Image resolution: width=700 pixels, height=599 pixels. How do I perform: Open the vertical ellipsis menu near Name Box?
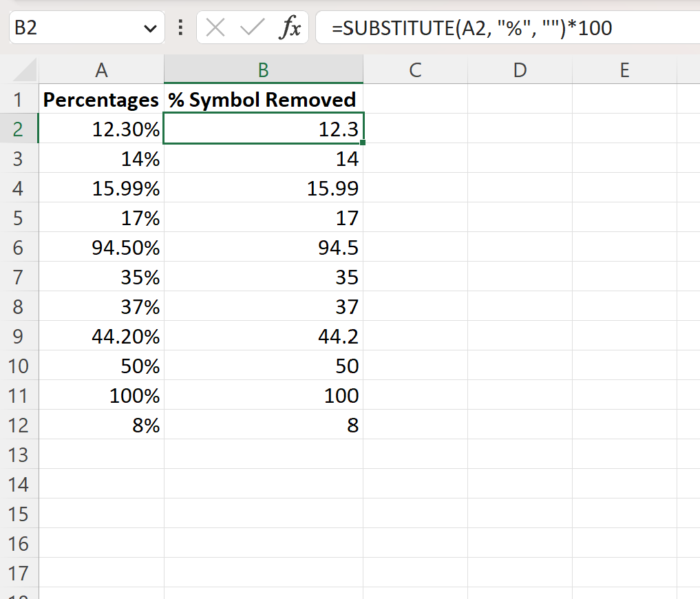(180, 28)
